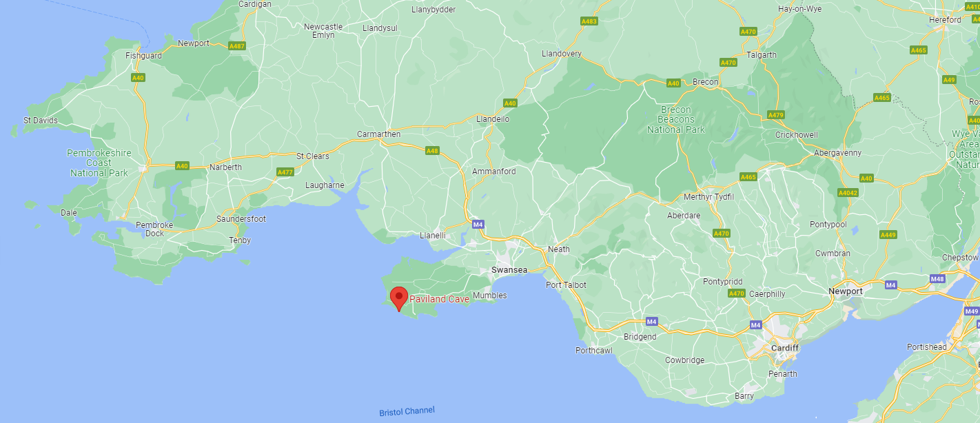
Task: Click the M4 road shield near Llanelli
Action: [x=478, y=225]
